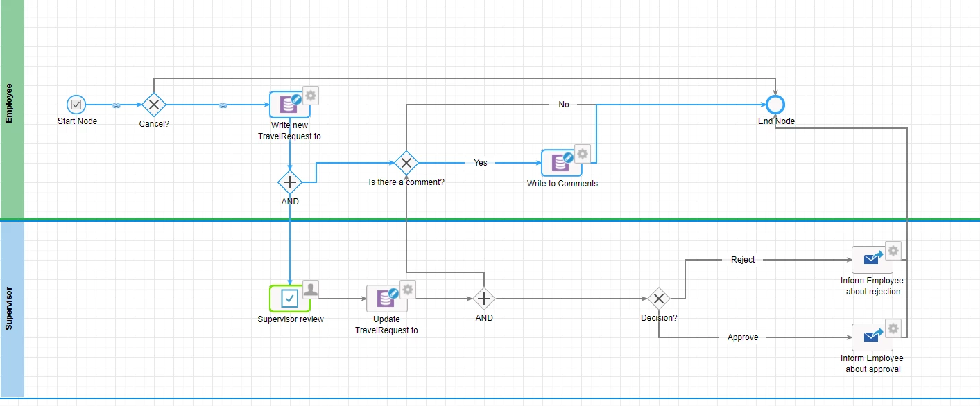Open gear settings on Write new TravelRequest task
Viewport: 980px width, 406px height.
[x=311, y=95]
